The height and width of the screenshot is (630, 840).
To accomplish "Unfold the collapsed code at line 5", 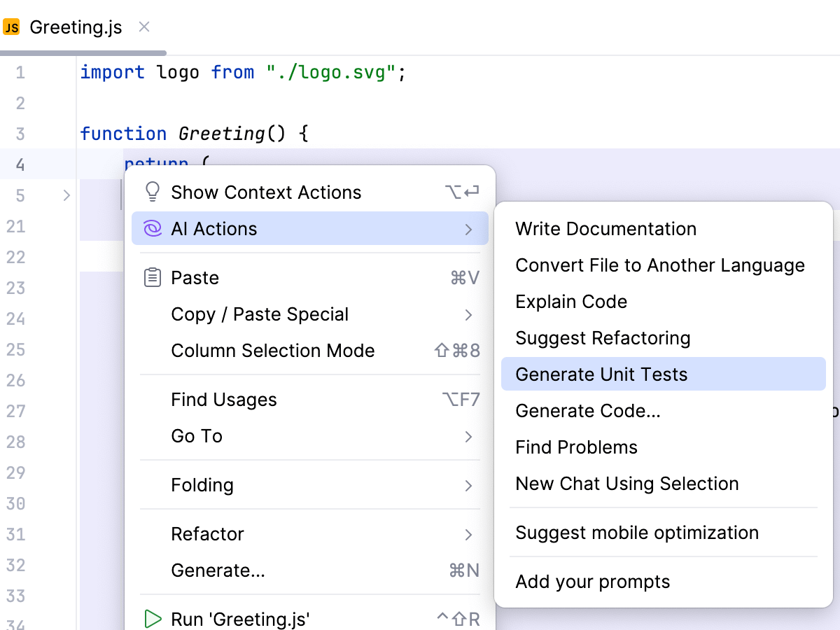I will (x=66, y=196).
